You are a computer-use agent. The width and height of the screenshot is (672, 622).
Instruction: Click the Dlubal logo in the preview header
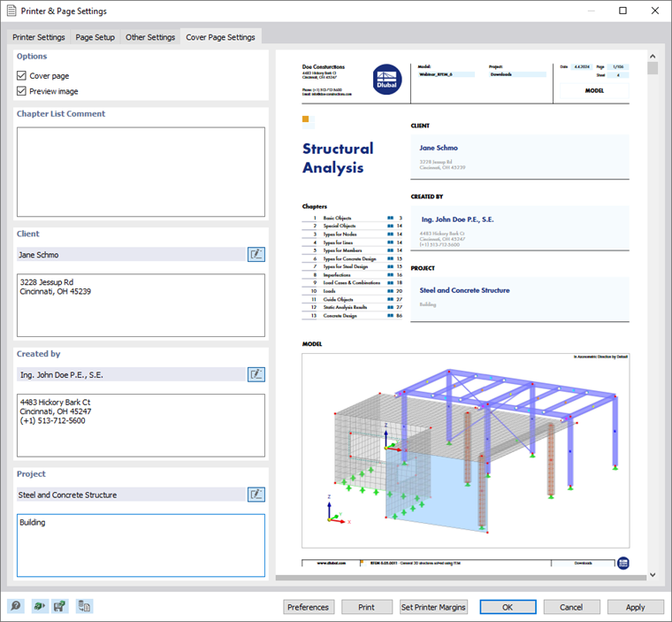coord(386,80)
